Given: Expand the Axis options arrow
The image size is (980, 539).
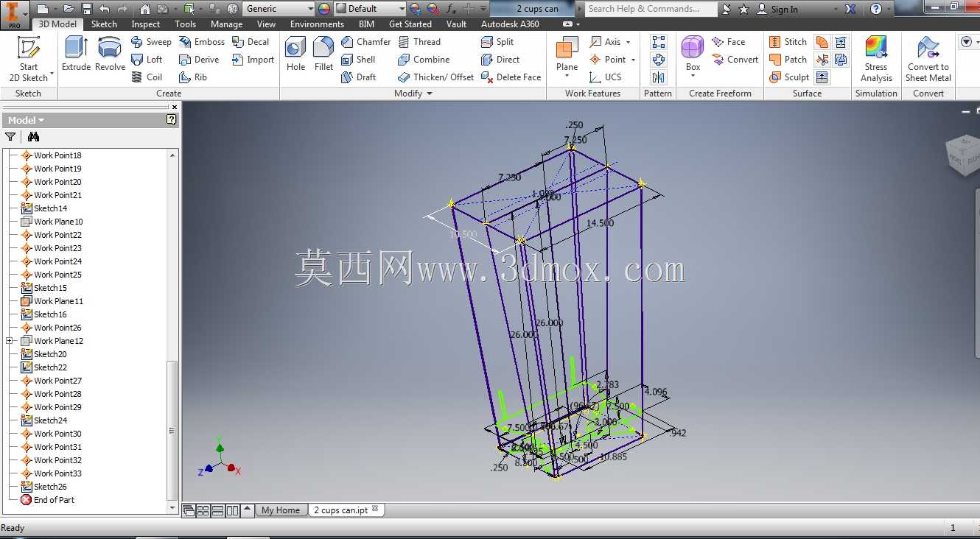Looking at the screenshot, I should (x=628, y=42).
